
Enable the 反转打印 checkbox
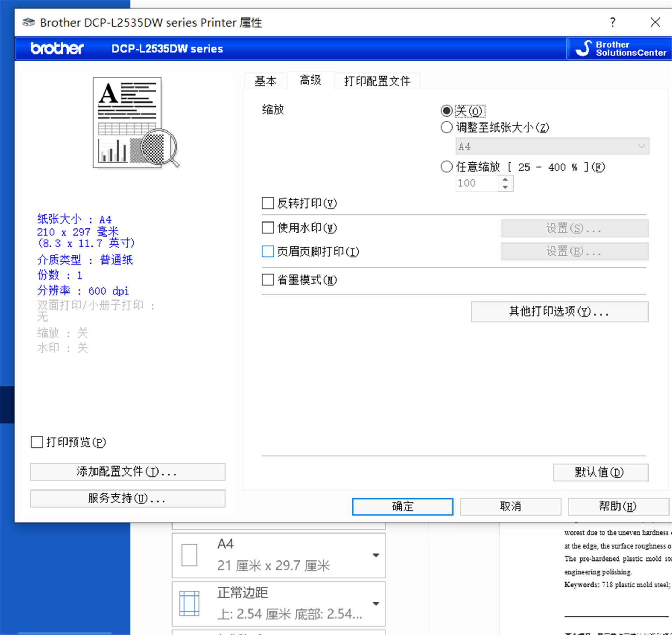point(267,203)
